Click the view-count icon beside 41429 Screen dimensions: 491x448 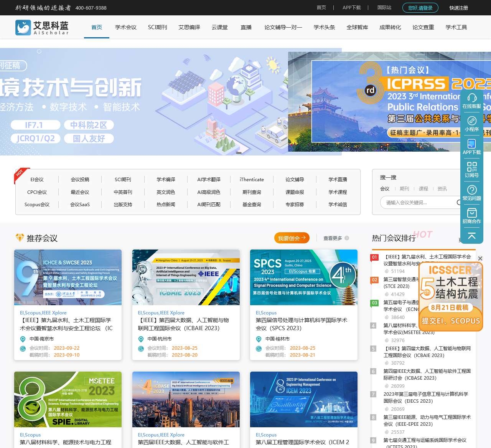click(387, 294)
